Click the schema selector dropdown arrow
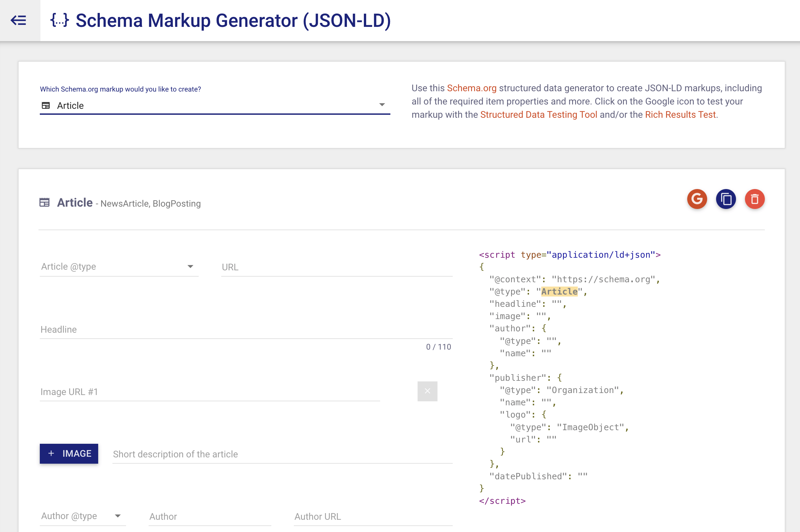 click(382, 105)
